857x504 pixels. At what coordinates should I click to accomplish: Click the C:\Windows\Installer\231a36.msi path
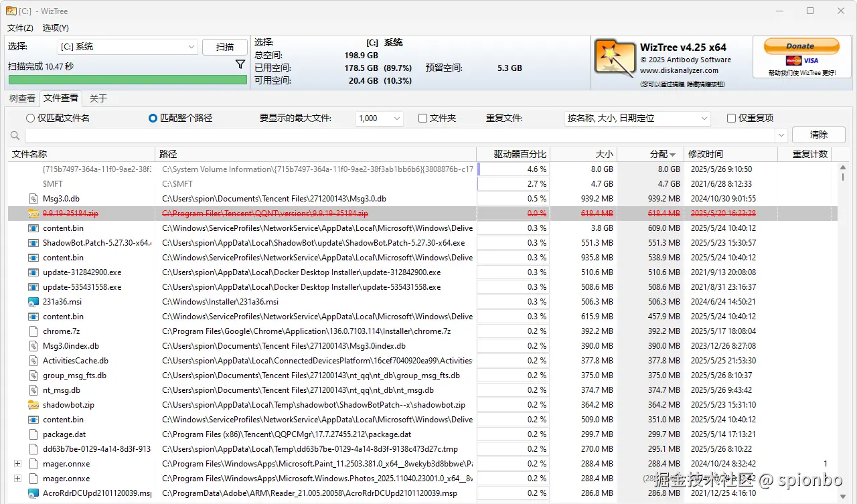220,302
